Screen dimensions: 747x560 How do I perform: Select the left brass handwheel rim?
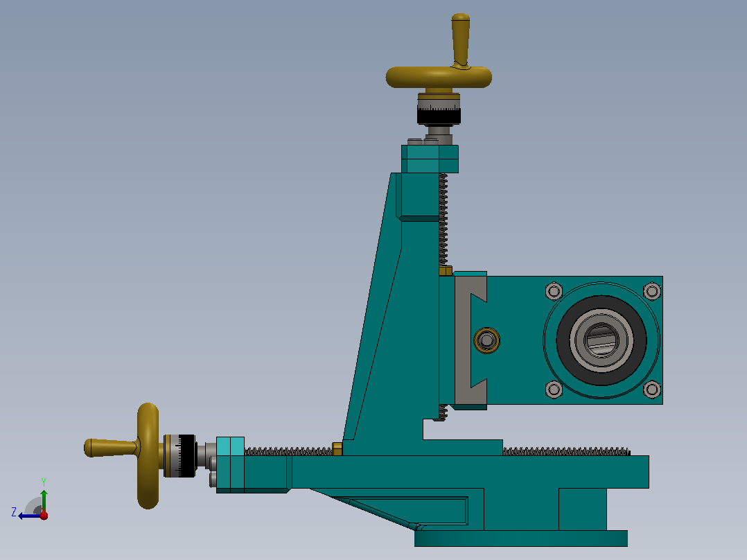(x=148, y=455)
